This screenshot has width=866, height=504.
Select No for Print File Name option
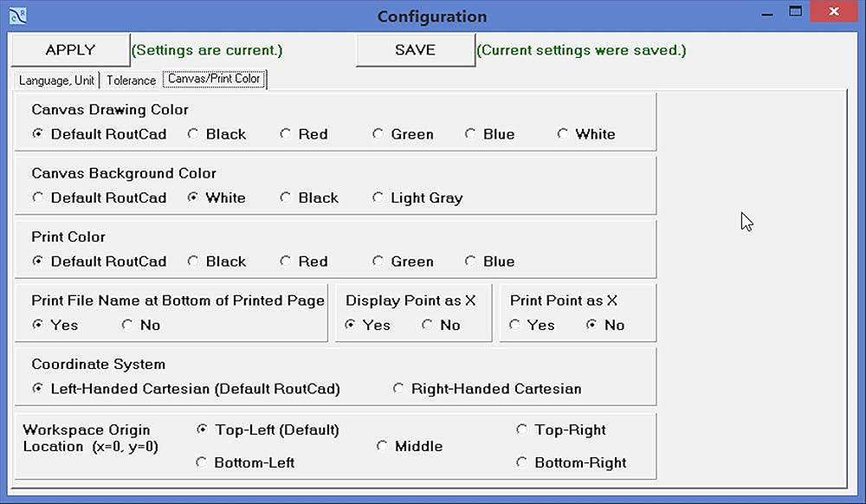[127, 326]
